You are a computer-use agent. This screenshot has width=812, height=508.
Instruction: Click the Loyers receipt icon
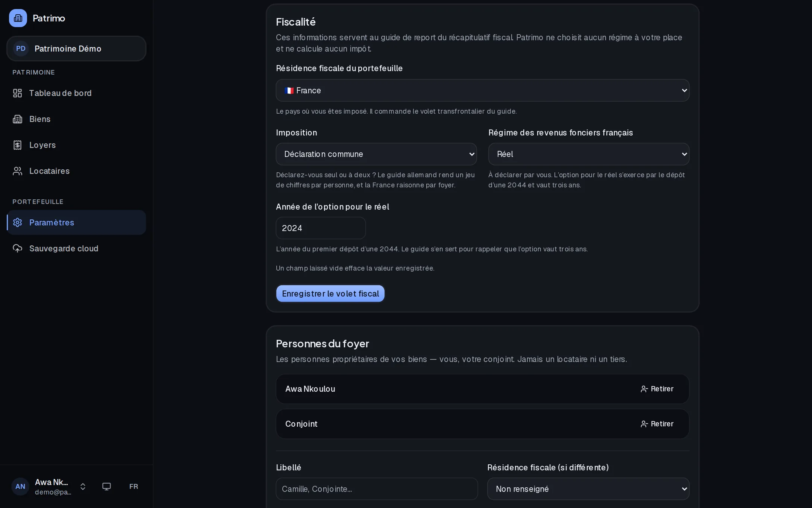tap(18, 145)
